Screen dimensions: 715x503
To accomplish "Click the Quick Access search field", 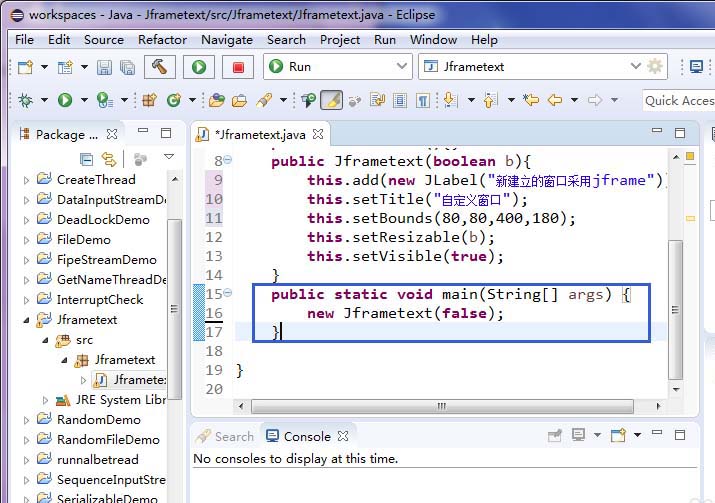I will tap(678, 100).
